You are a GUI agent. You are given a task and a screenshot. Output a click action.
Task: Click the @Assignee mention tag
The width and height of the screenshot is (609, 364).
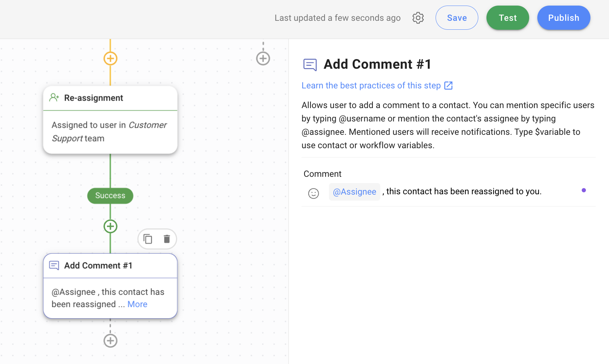coord(354,192)
